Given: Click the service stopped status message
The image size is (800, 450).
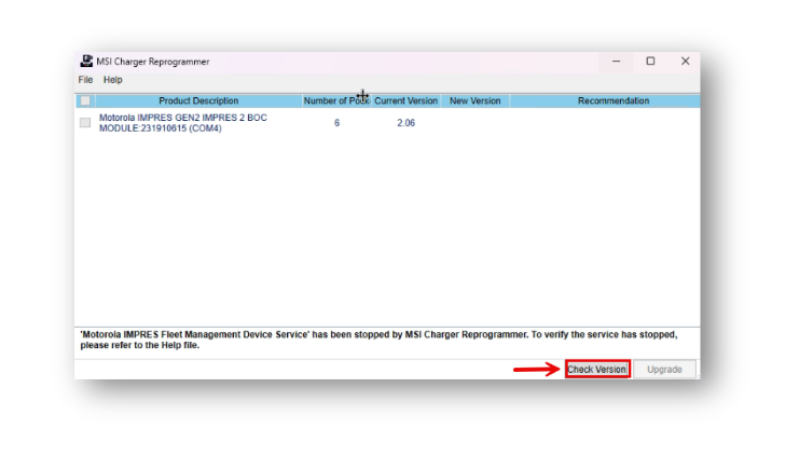Looking at the screenshot, I should tap(380, 340).
